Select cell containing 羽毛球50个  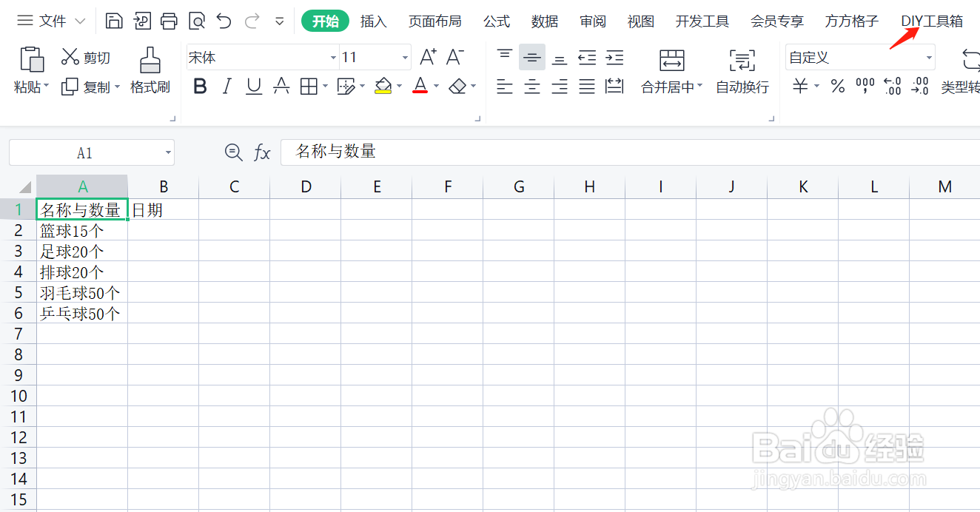[82, 293]
